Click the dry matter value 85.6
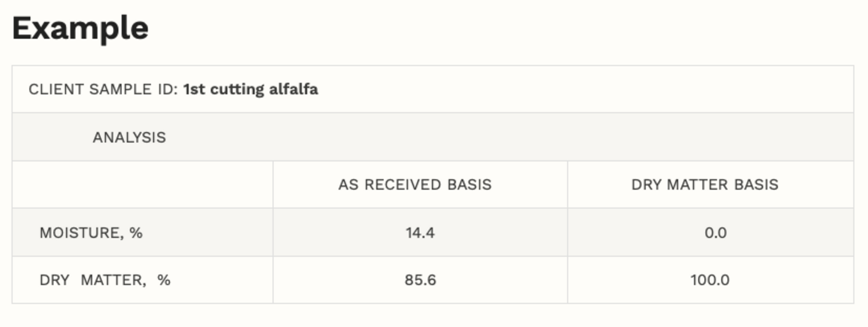Image resolution: width=868 pixels, height=327 pixels. [420, 280]
